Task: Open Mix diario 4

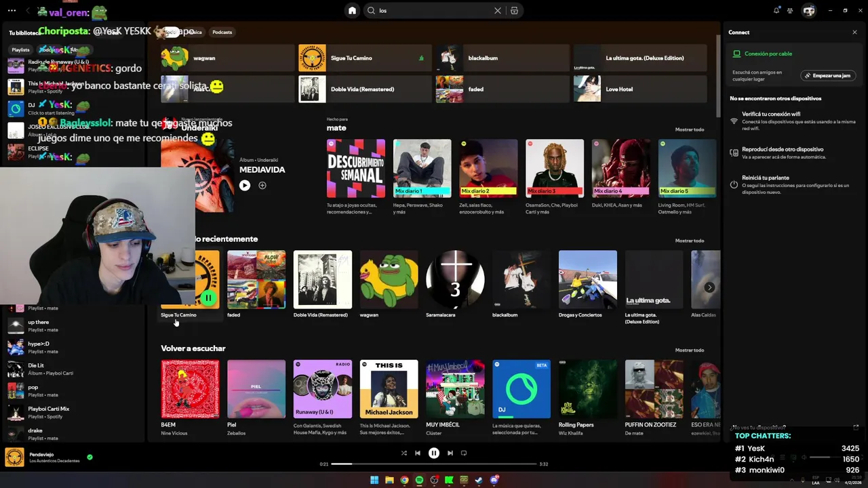Action: [620, 177]
